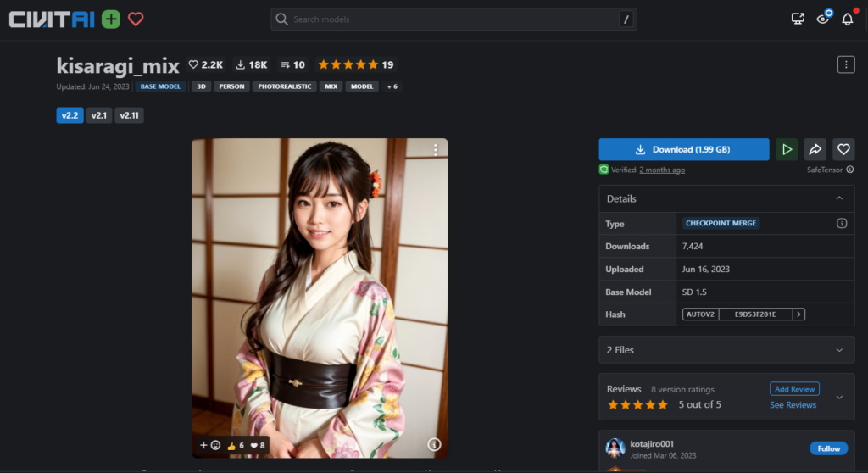
Task: Select the v2.11 version tab
Action: click(130, 115)
